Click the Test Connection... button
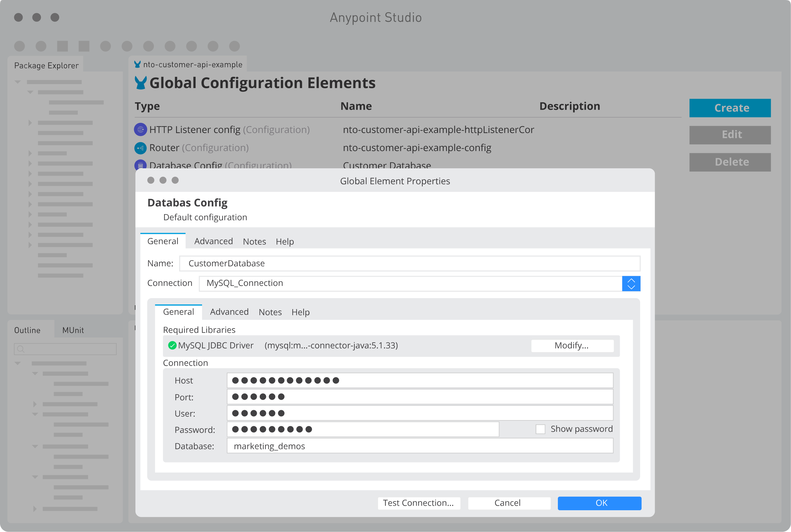The image size is (791, 532). coord(419,503)
